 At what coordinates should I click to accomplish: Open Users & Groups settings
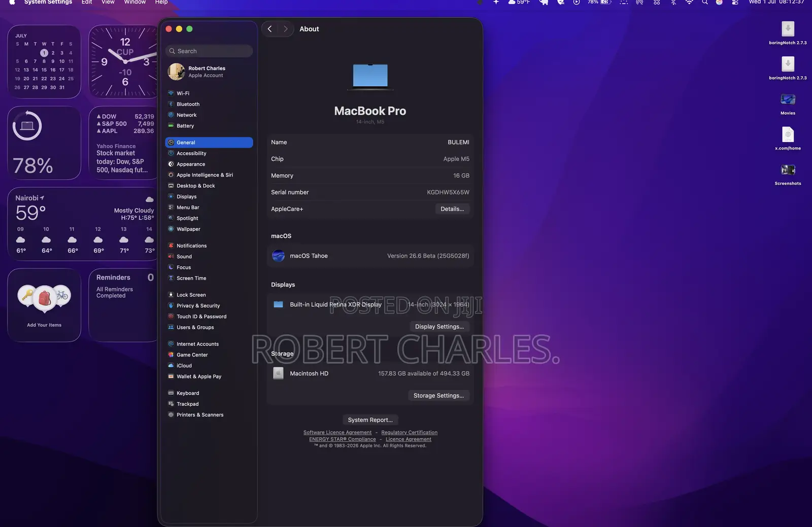tap(209, 327)
